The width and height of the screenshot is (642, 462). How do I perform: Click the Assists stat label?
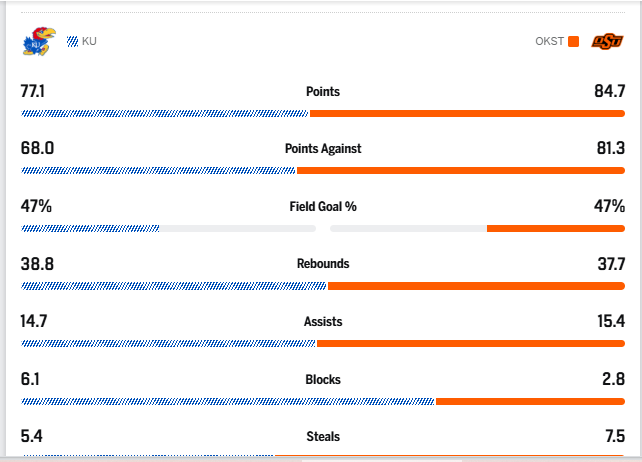click(x=323, y=322)
